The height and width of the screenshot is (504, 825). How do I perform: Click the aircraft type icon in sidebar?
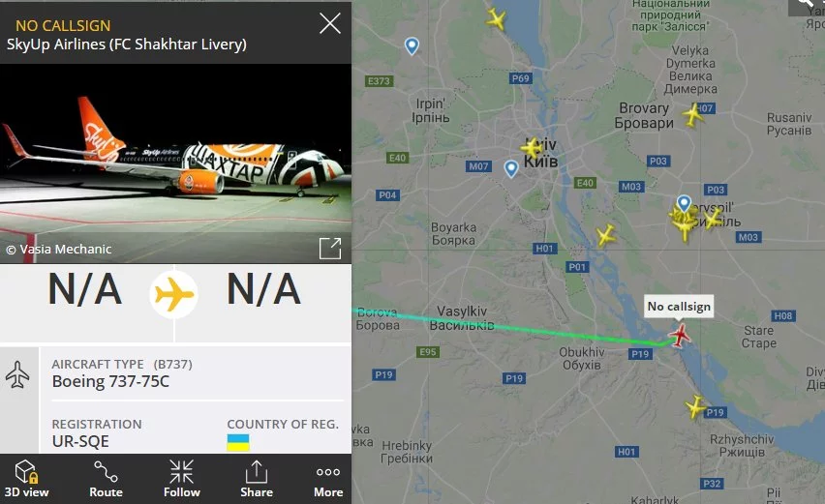tap(17, 374)
